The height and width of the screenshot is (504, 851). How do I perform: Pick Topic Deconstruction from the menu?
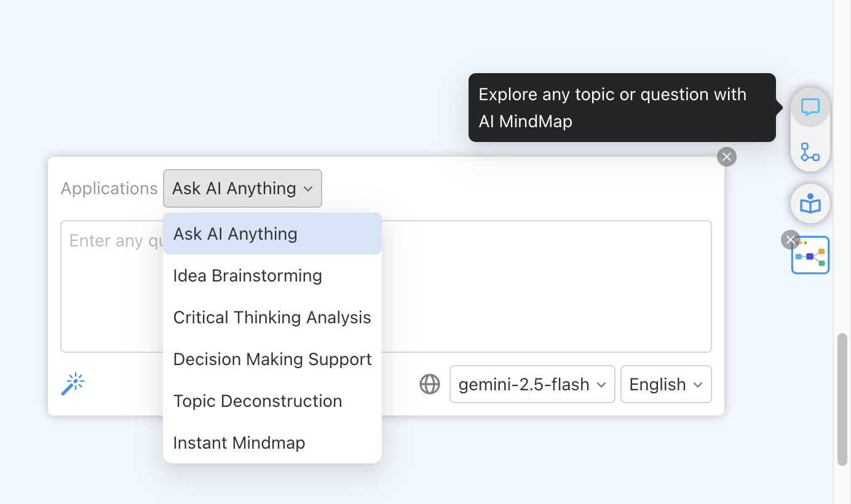258,401
